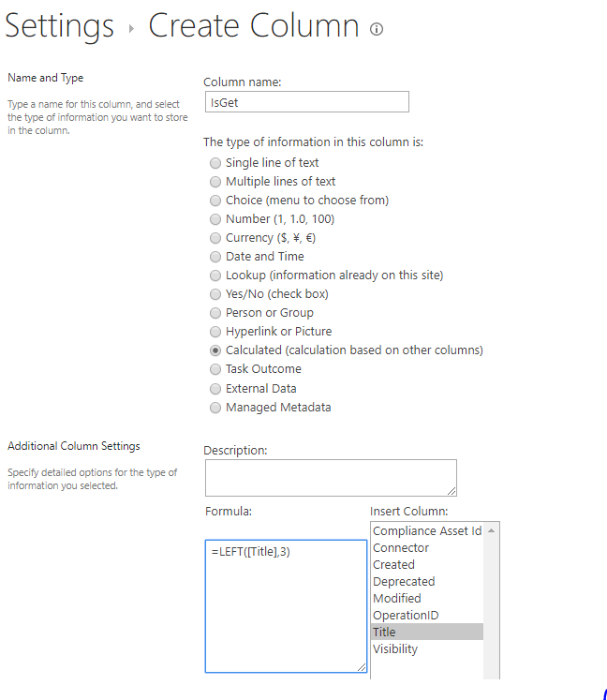
Task: Select Multiple lines of text type
Action: tap(215, 182)
